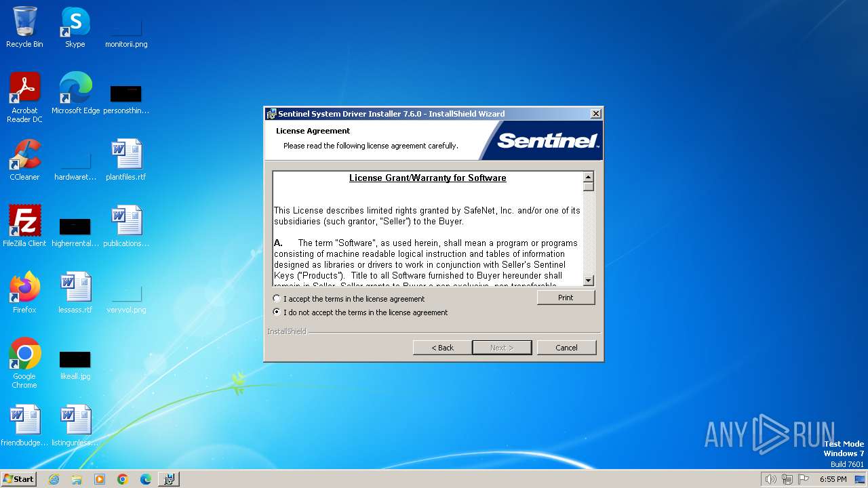Select the Microsoft Edge desktop shortcut

pos(75,94)
